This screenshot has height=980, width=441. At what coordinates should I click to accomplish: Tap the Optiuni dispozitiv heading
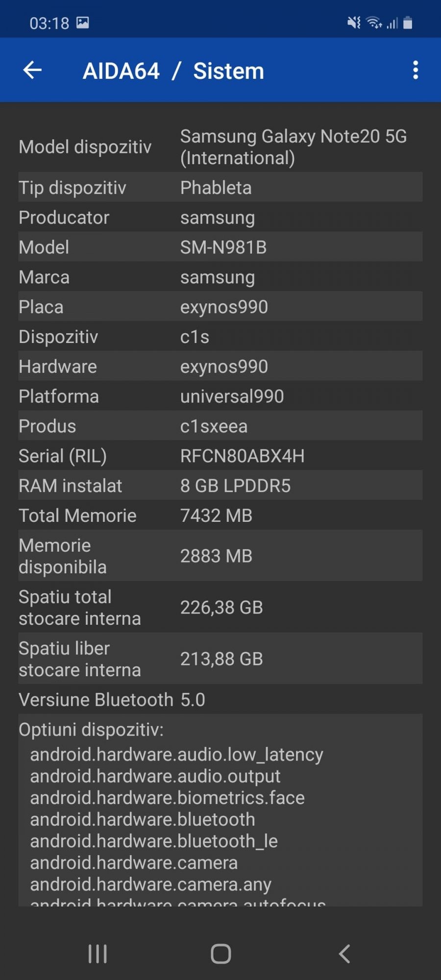tap(91, 730)
